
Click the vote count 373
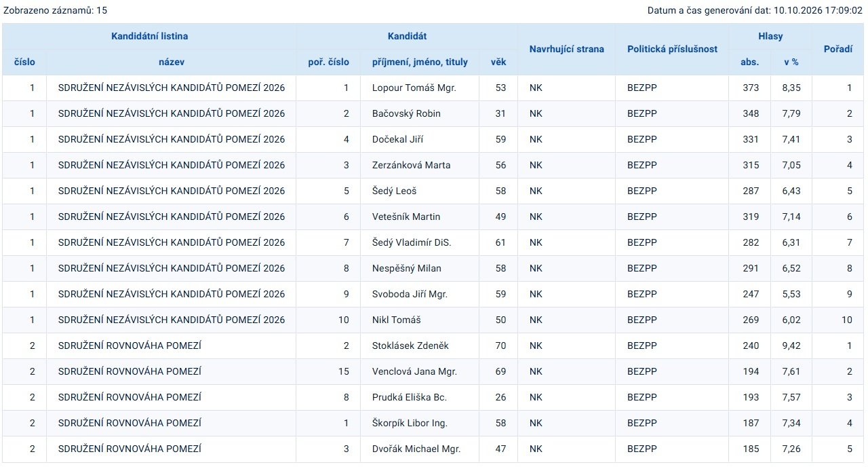[751, 88]
